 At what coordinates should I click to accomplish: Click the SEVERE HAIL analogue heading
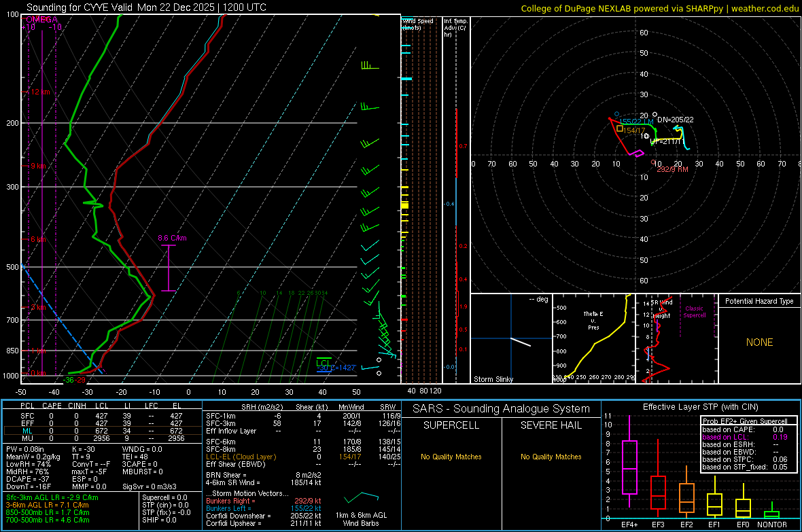pos(551,425)
